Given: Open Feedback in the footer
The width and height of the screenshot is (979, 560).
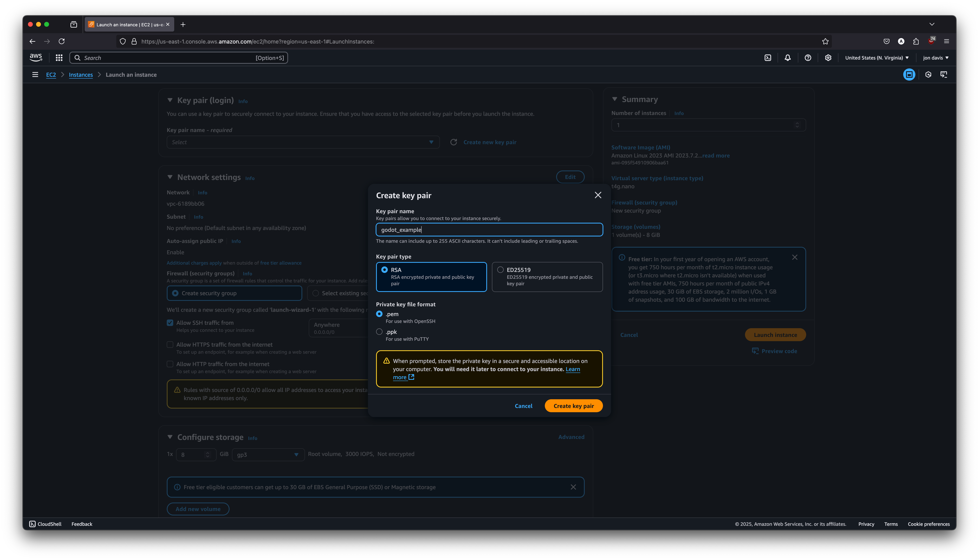Looking at the screenshot, I should 82,524.
